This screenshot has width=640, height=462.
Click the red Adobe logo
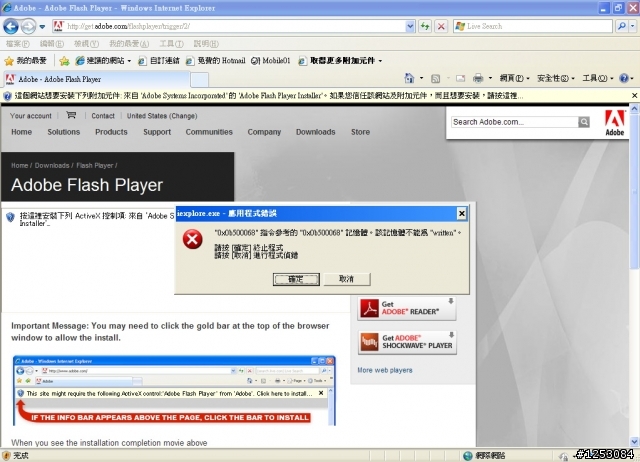point(614,123)
